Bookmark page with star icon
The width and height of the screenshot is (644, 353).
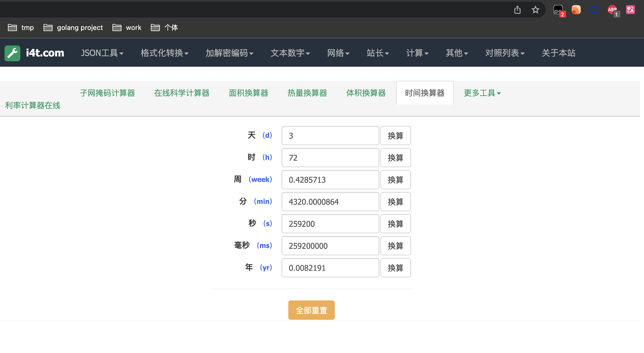tap(535, 10)
